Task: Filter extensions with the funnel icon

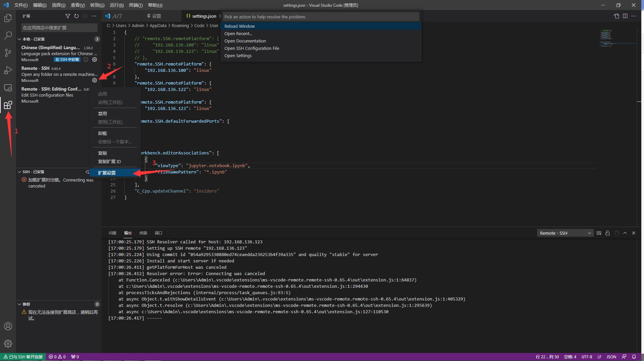Action: click(68, 16)
